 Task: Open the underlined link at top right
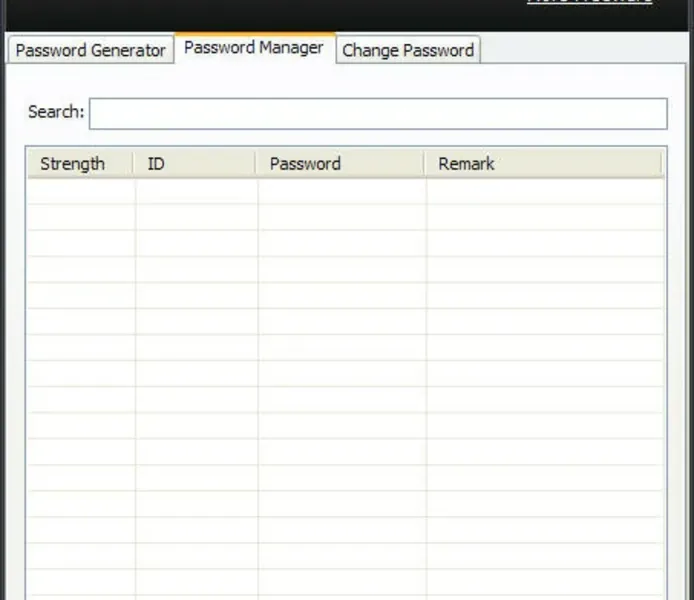click(590, 3)
